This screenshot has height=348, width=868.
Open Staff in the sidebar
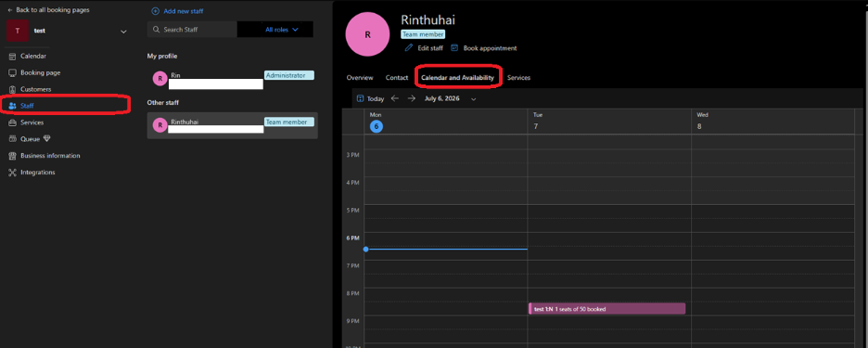click(x=28, y=105)
